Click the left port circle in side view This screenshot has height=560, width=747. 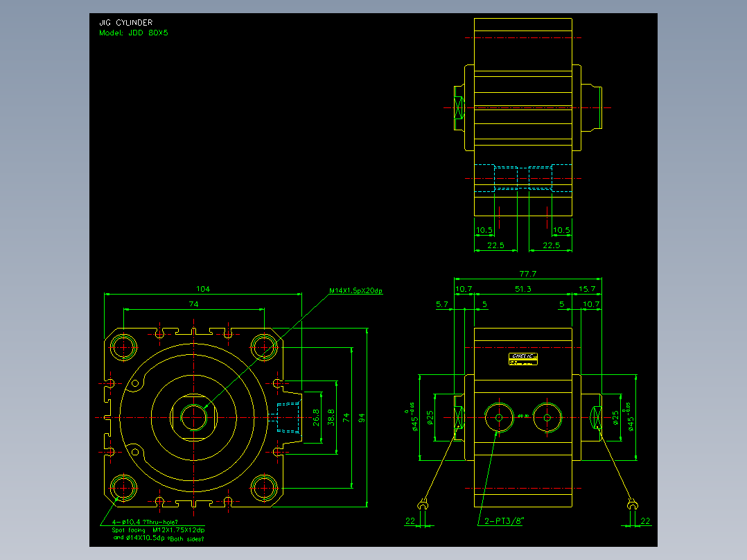click(499, 418)
